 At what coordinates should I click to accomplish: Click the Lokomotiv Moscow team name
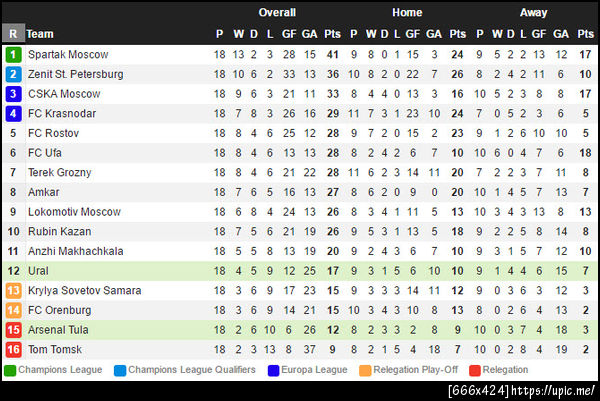pos(74,212)
